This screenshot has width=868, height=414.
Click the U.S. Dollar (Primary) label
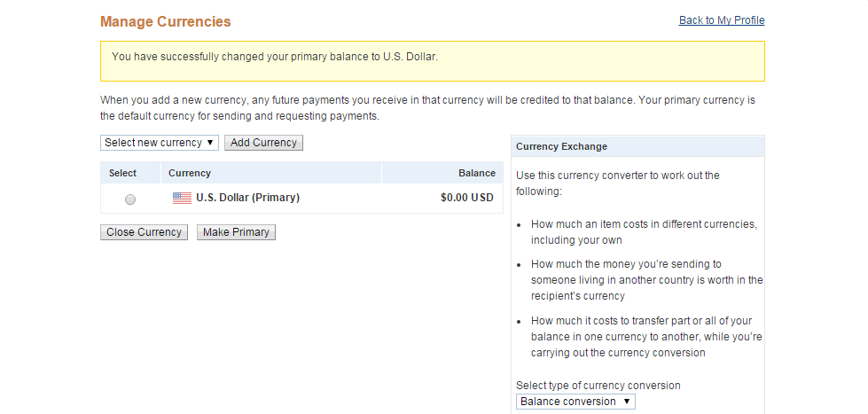click(x=247, y=198)
